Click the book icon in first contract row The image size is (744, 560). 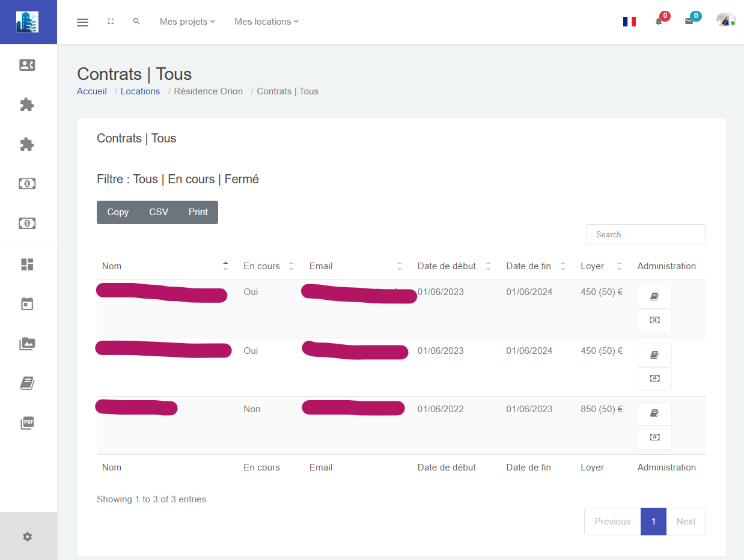coord(654,296)
